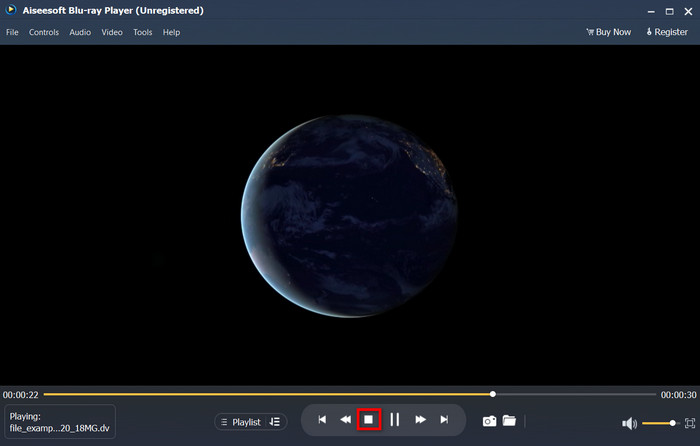Screen dimensions: 700x446
Task: Take a snapshot with camera icon
Action: click(489, 421)
